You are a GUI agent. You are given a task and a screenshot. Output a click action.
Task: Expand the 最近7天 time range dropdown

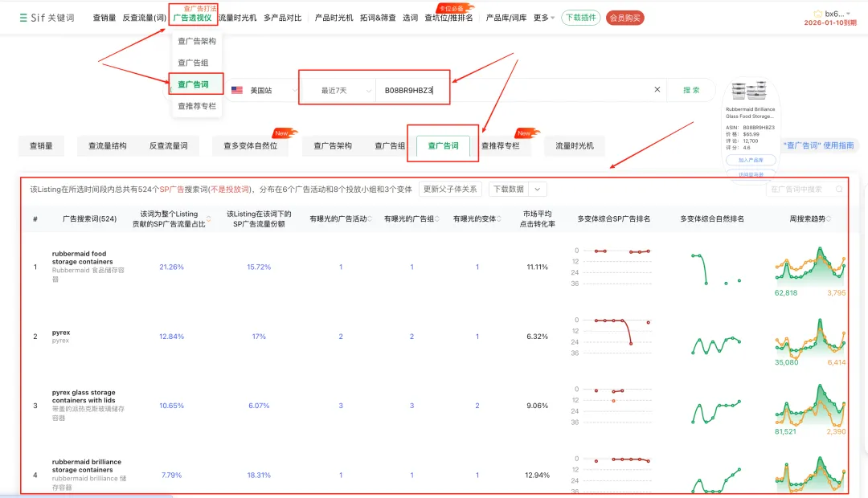coord(368,91)
